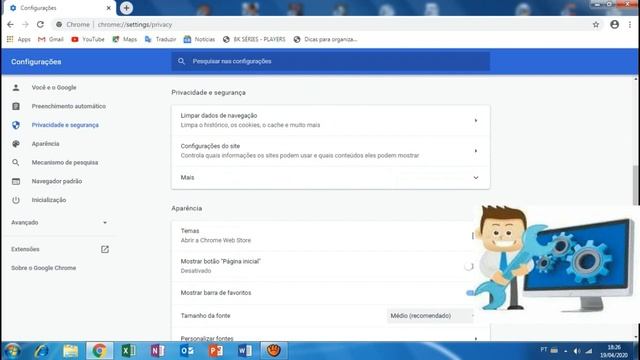The height and width of the screenshot is (360, 640).
Task: Open File Explorer from taskbar
Action: coord(71,351)
